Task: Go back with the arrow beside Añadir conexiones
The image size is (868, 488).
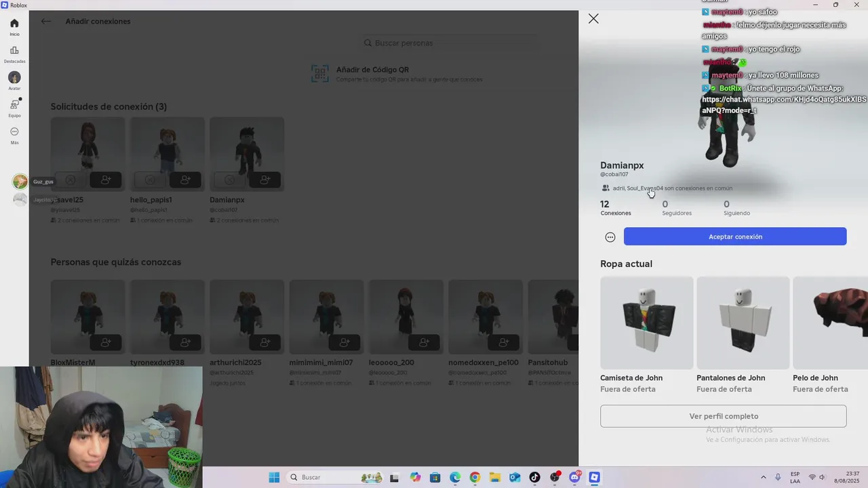Action: tap(45, 21)
